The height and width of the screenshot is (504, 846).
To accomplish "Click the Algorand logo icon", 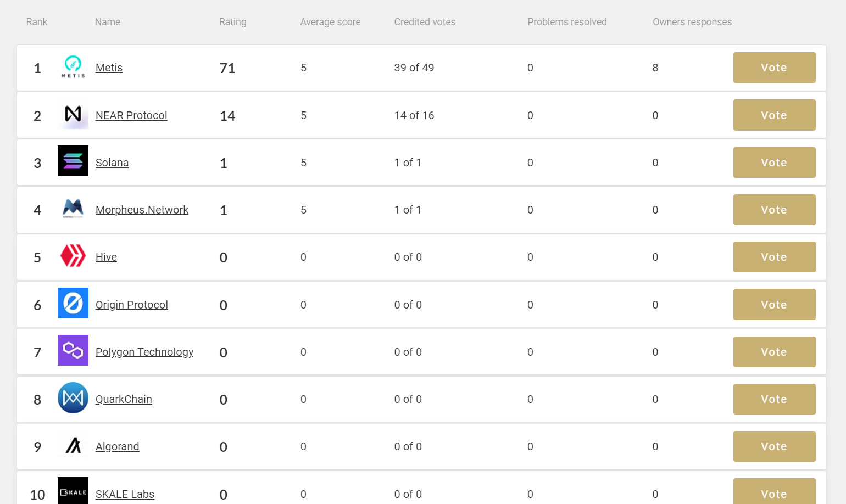I will [x=73, y=445].
